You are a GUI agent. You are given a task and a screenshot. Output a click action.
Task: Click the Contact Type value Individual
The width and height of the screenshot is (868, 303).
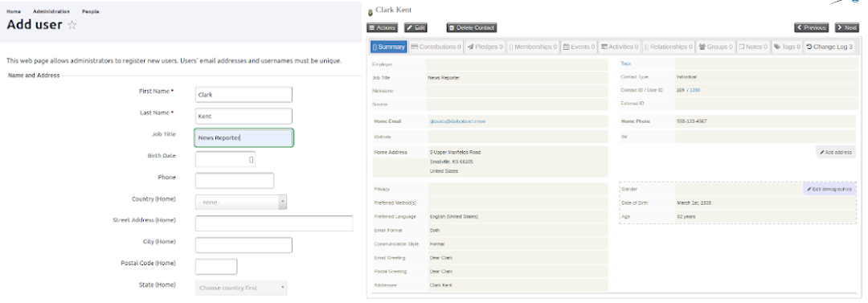(686, 77)
